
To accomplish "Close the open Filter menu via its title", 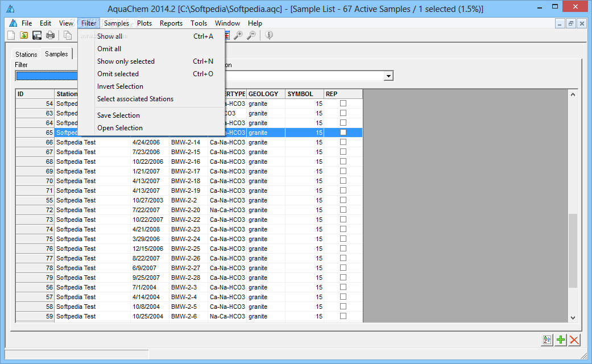I will [89, 23].
